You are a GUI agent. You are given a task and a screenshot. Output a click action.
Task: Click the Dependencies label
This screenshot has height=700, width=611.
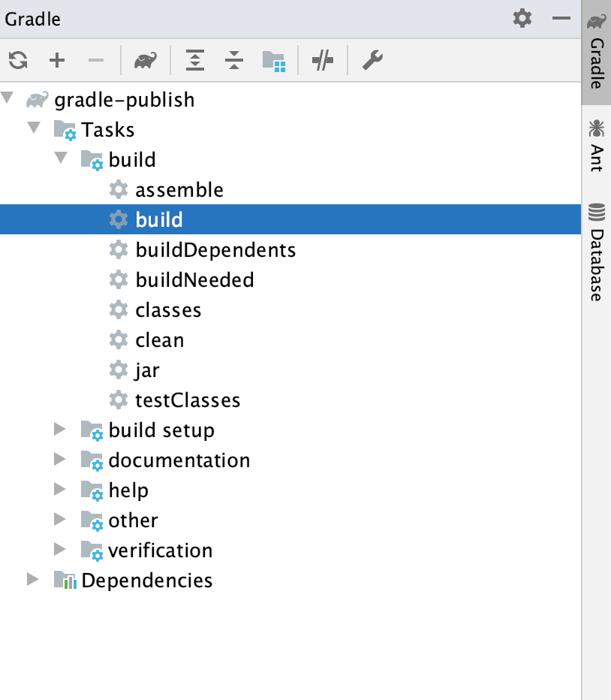tap(147, 581)
